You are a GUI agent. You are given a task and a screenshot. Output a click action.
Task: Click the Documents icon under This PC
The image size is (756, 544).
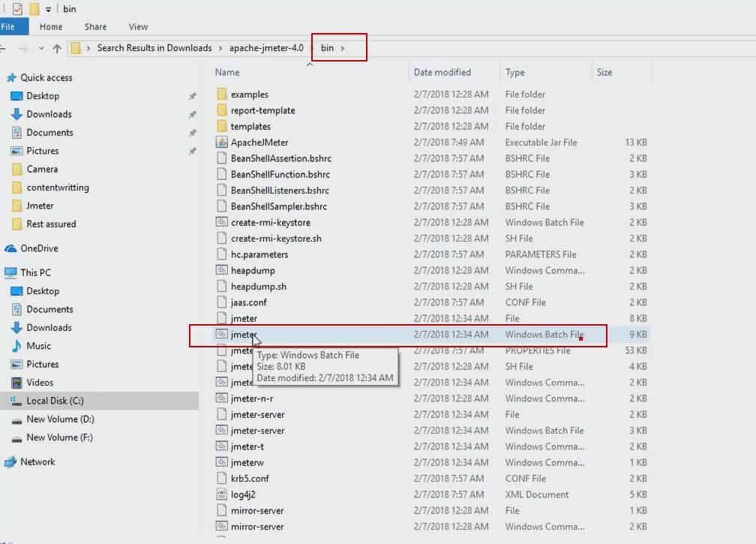point(16,309)
